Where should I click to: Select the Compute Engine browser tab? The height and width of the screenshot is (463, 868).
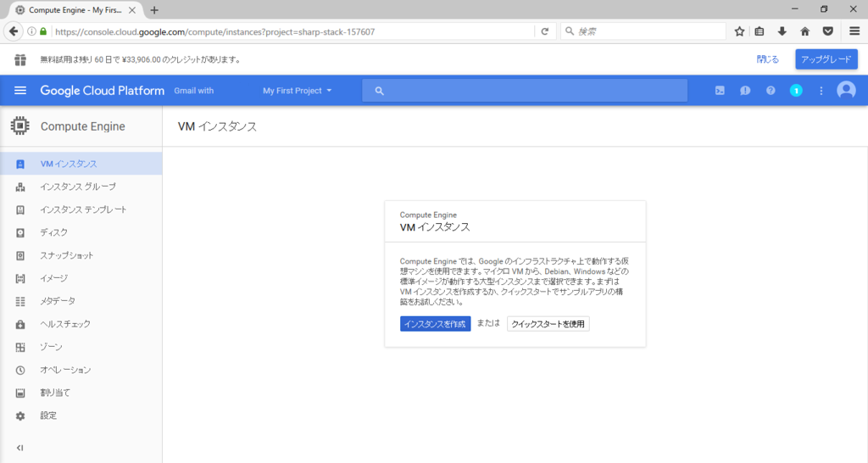(75, 10)
